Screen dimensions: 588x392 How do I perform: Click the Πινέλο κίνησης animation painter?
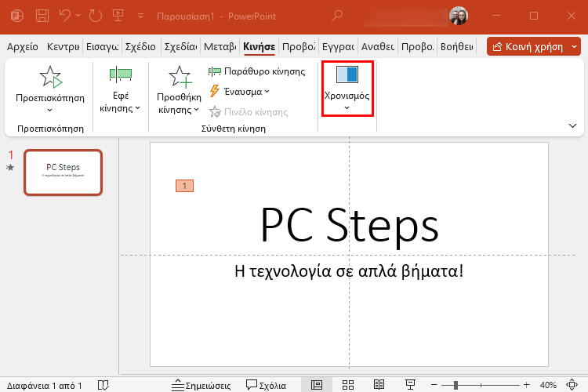pyautogui.click(x=249, y=112)
